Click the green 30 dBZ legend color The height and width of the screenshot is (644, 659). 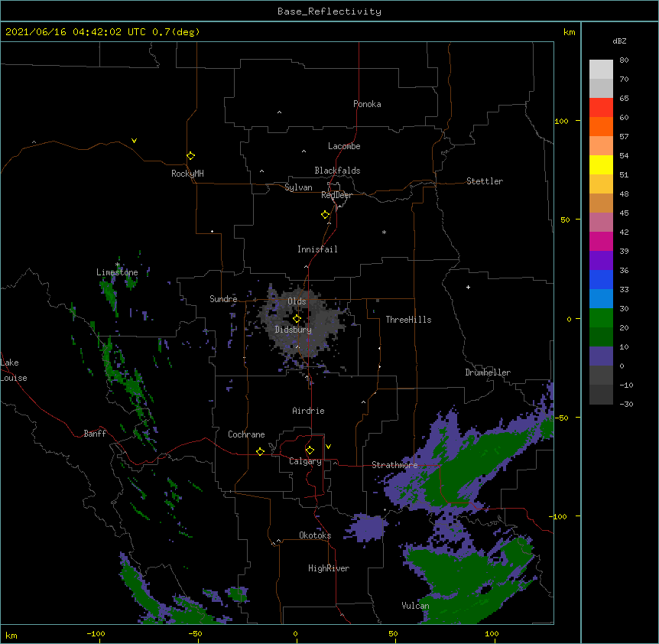601,318
